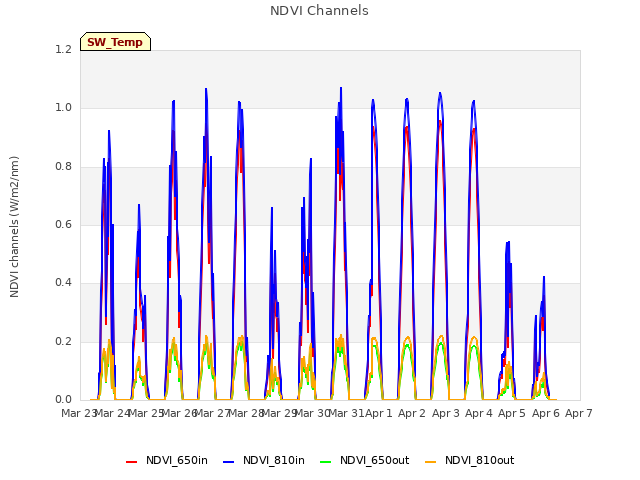Click the 0.2 y-axis tick label
This screenshot has width=640, height=480.
(63, 342)
